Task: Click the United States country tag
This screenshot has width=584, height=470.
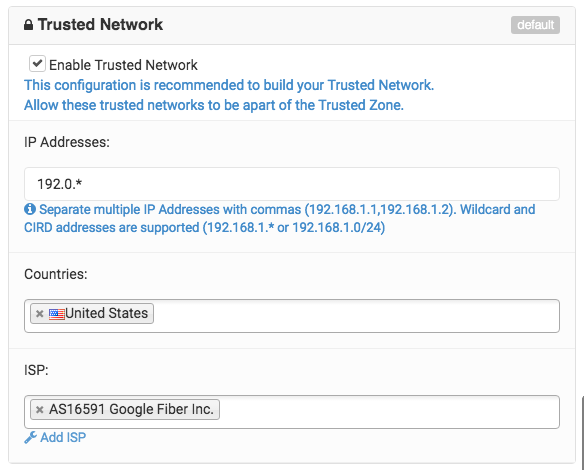Action: (x=92, y=313)
